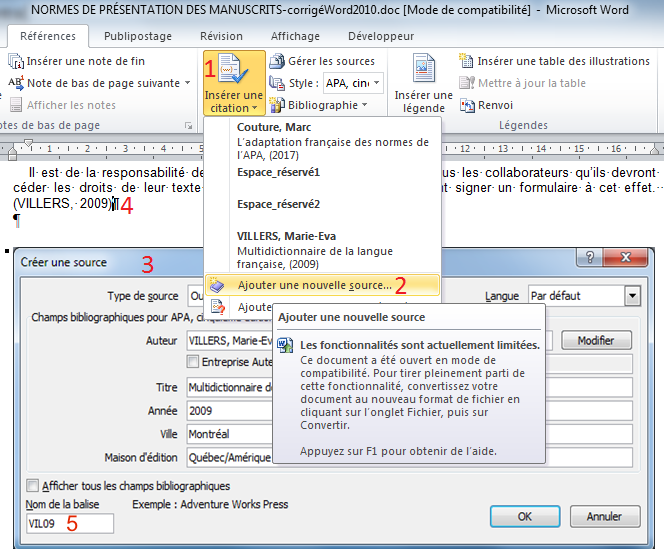Open Gérer les sources

click(322, 61)
